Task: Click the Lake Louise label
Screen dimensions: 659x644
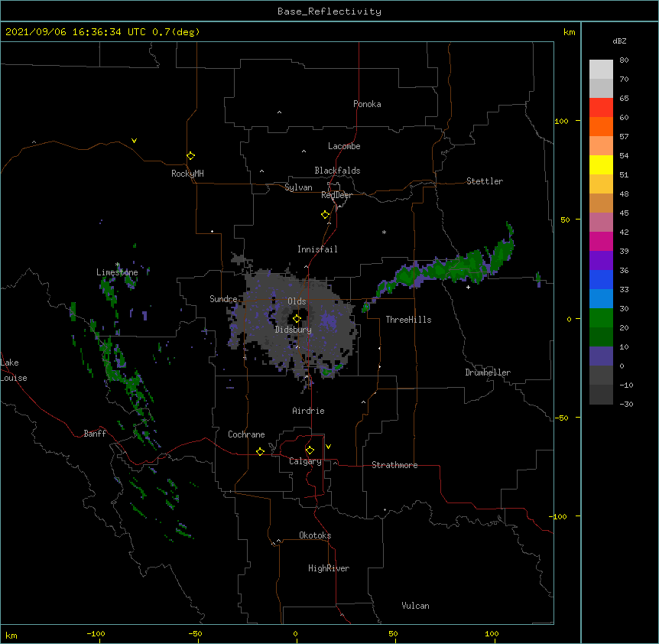Action: (x=13, y=370)
